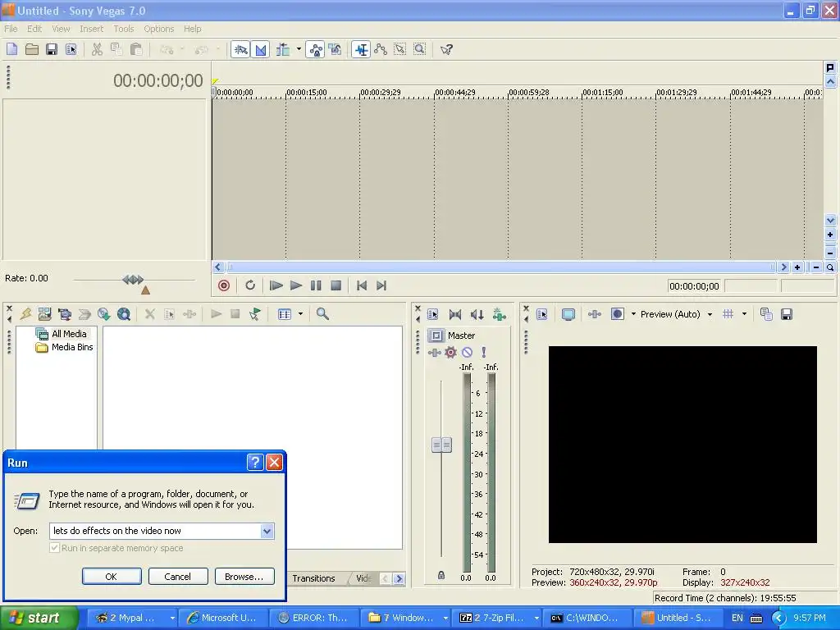Toggle Dim Output speaker icon
Screen dimensions: 840x630
tap(477, 314)
